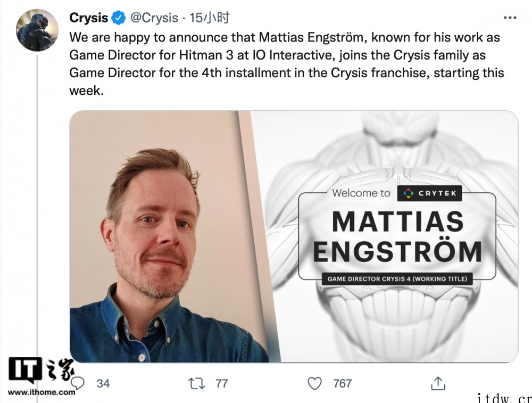Click the IT home watermark logo
Screen dimensions: 532x403
[41, 371]
